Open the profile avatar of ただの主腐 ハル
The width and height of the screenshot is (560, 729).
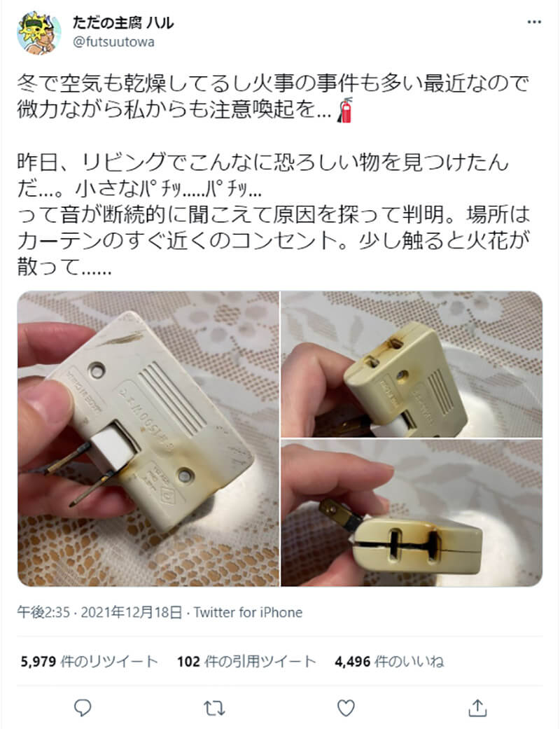coord(38,33)
